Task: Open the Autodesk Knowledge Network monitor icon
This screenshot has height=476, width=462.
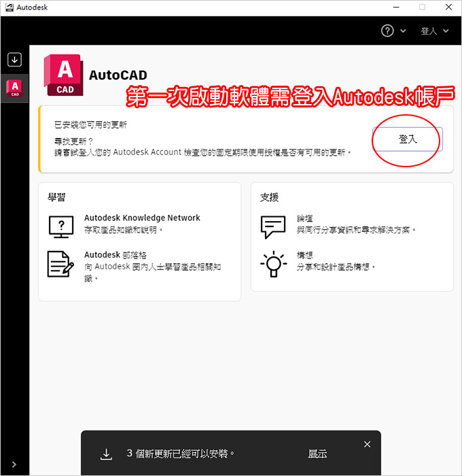Action: pyautogui.click(x=61, y=226)
